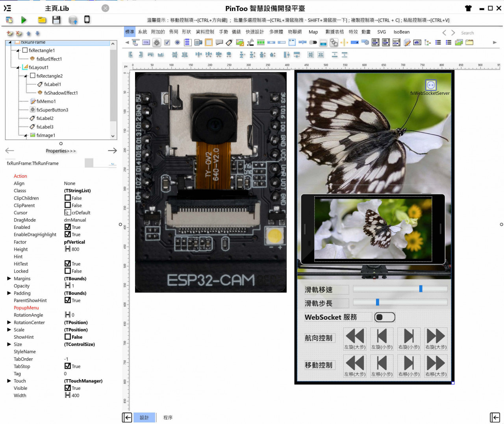The height and width of the screenshot is (424, 504).
Task: Open the 物聯網 palette tab
Action: coord(295,32)
